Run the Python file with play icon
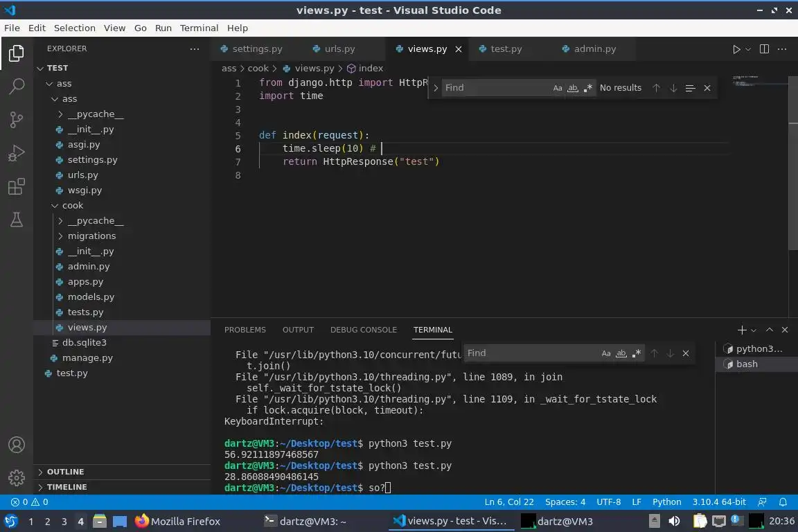This screenshot has height=532, width=798. click(736, 49)
